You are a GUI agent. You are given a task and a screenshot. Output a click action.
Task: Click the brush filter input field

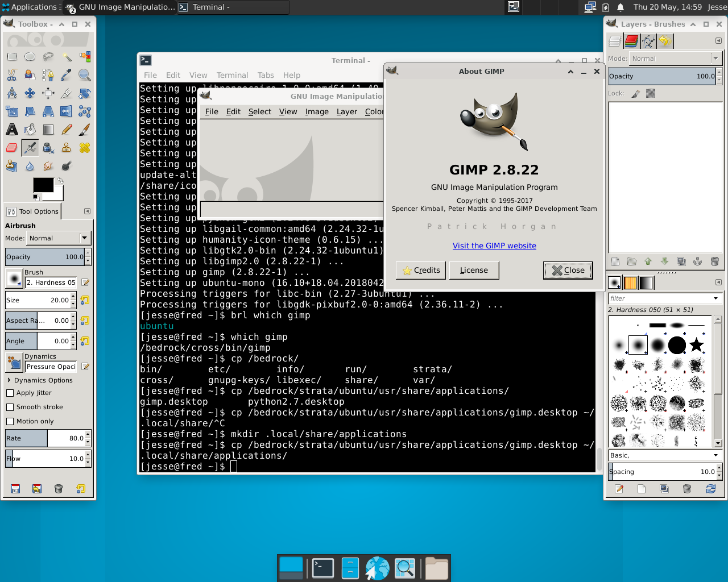point(660,298)
